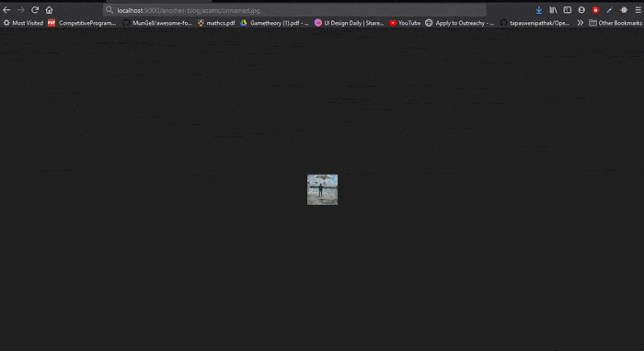Open the mathcs.pdf bookmark

(x=216, y=23)
